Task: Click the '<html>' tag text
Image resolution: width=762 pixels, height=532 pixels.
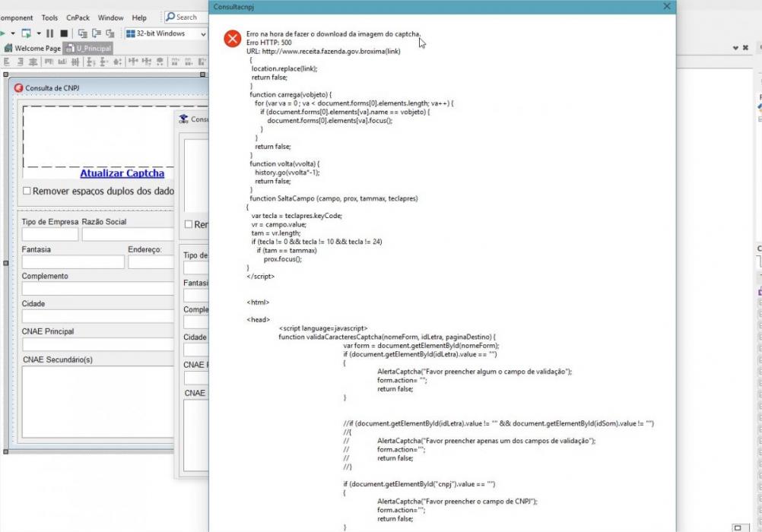Action: pyautogui.click(x=258, y=302)
